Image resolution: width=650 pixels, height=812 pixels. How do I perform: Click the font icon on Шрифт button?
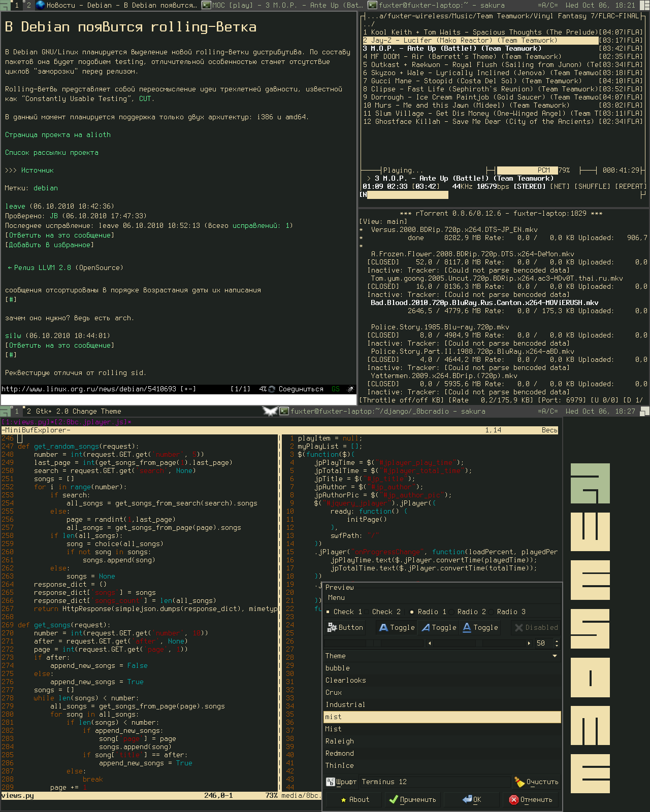coord(330,782)
